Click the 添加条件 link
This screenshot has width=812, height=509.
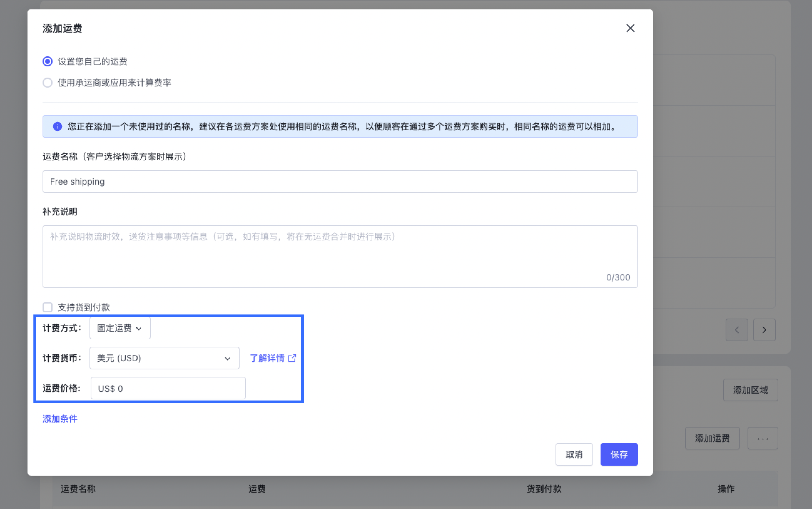[60, 419]
